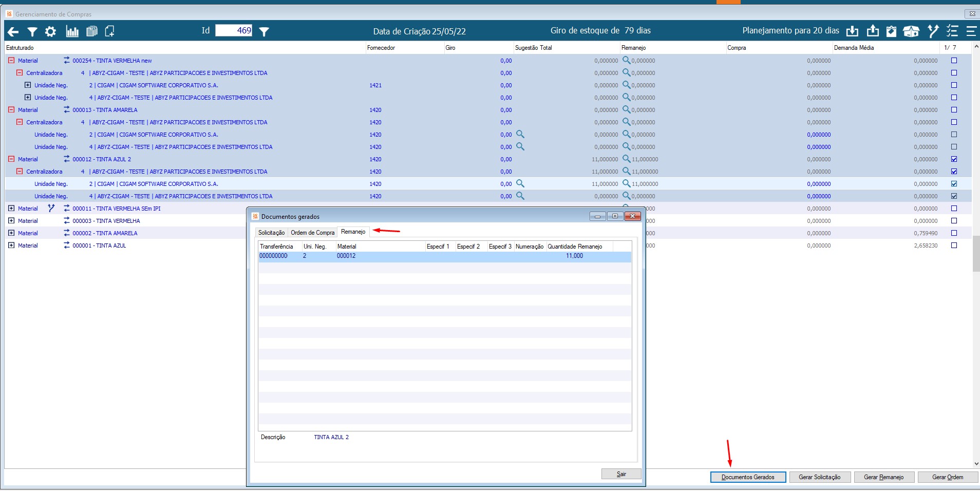Screen dimensions: 980x491
Task: Open the hamburger menu icon
Action: [971, 31]
